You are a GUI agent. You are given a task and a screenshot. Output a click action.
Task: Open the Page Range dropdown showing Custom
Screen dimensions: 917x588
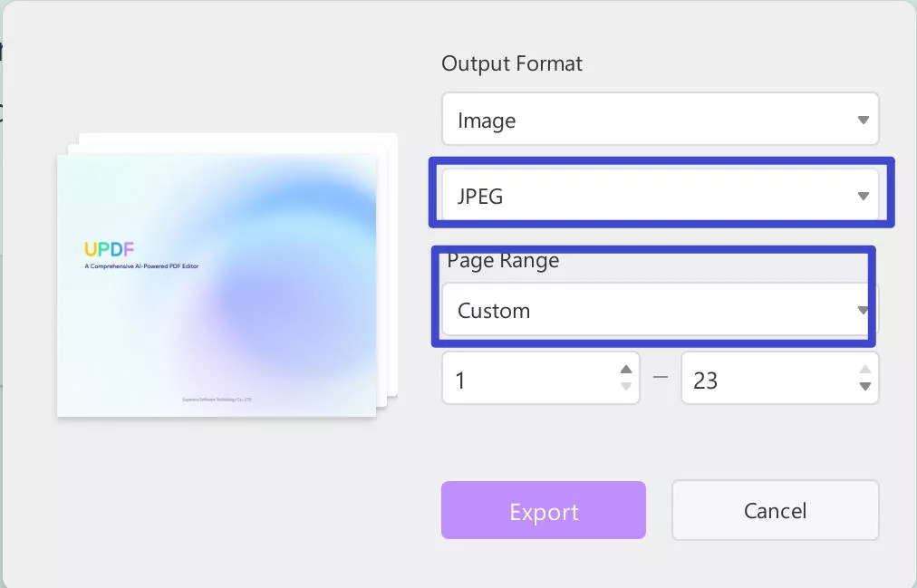click(x=656, y=310)
